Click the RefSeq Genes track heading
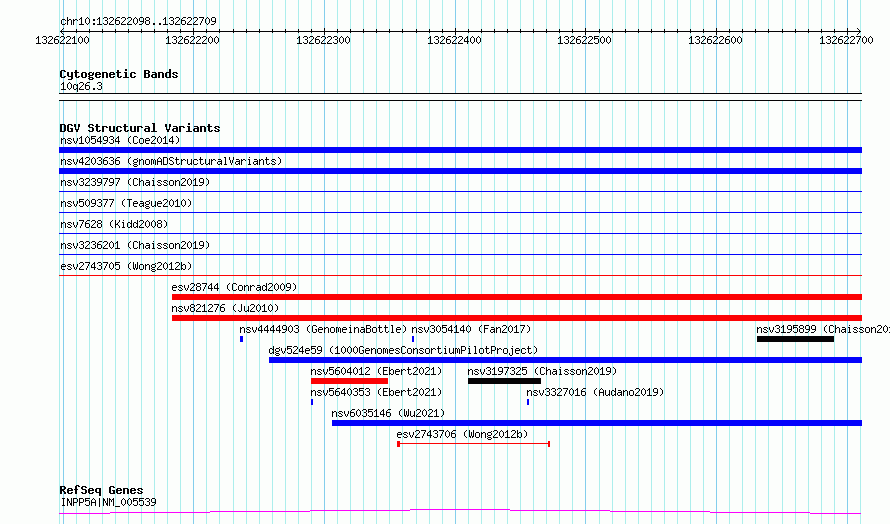 (x=101, y=490)
